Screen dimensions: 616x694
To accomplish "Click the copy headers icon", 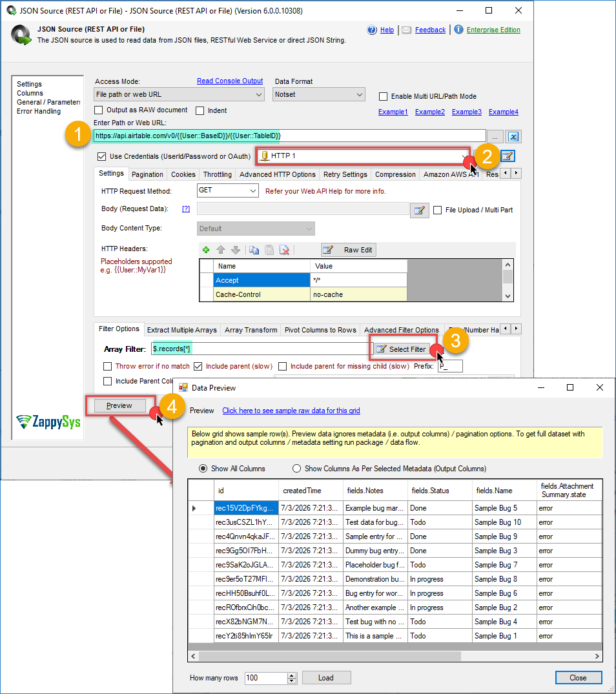I will click(254, 250).
